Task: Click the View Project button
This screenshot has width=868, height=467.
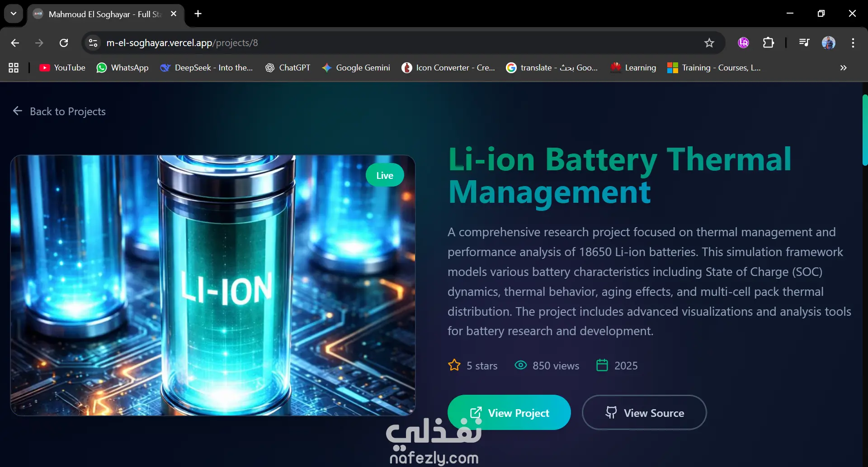Action: coord(509,413)
